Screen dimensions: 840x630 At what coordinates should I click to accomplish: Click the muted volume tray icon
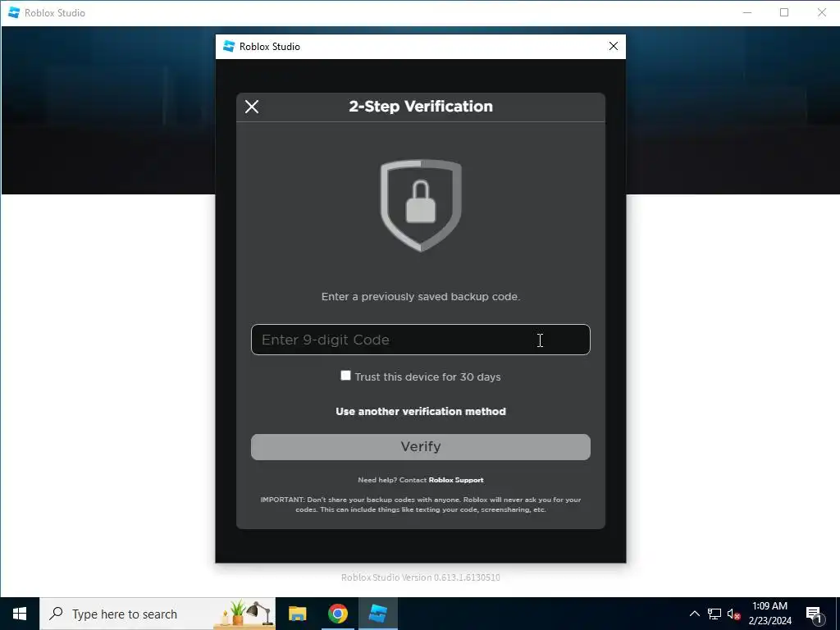(x=733, y=614)
